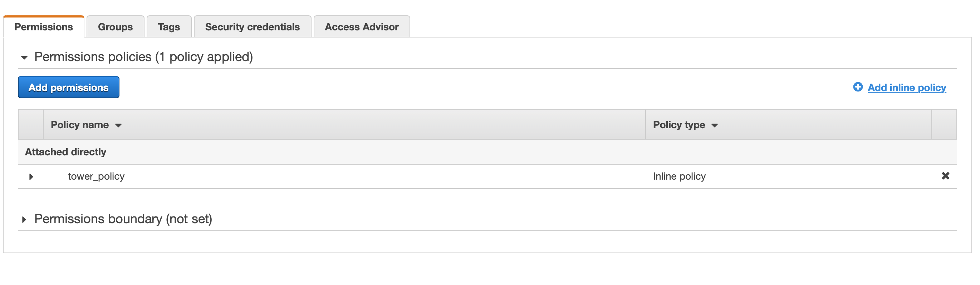
Task: Click the Policy name sort arrow
Action: pos(118,125)
